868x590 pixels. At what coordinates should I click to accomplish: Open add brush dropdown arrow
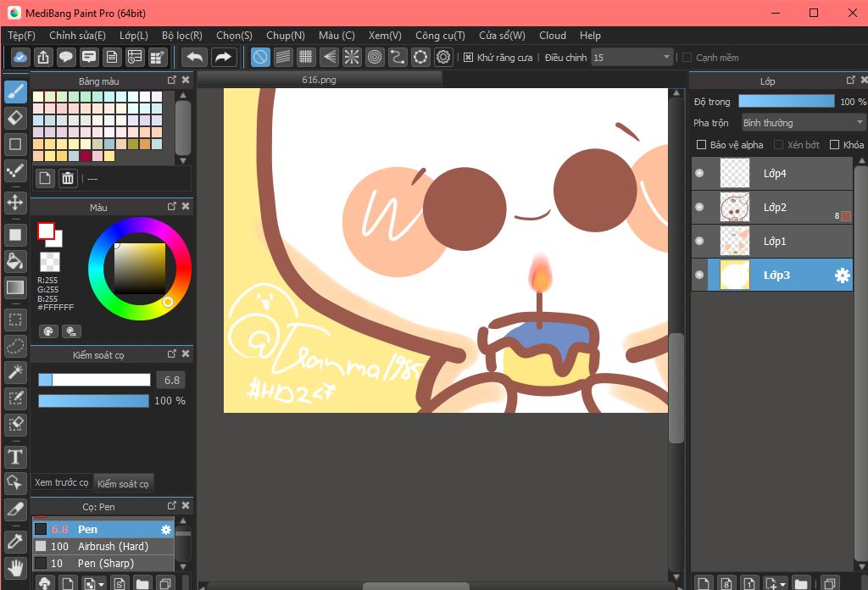click(x=102, y=584)
